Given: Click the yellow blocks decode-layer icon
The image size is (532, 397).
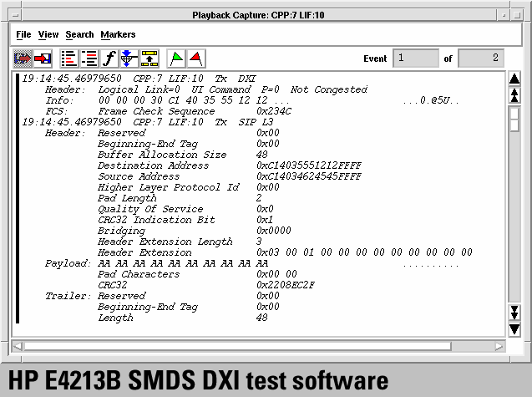Looking at the screenshot, I should [149, 59].
